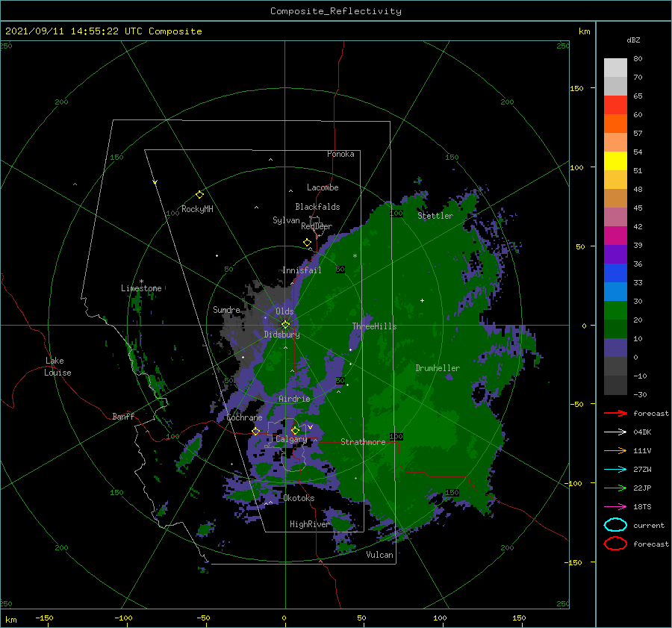Image resolution: width=672 pixels, height=628 pixels.
Task: Click the Vulcan label
Action: point(380,555)
